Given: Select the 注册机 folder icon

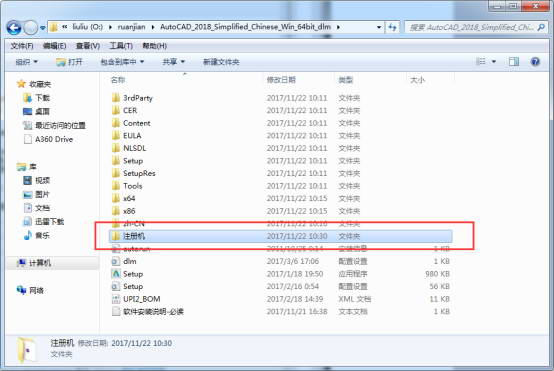Looking at the screenshot, I should [116, 236].
